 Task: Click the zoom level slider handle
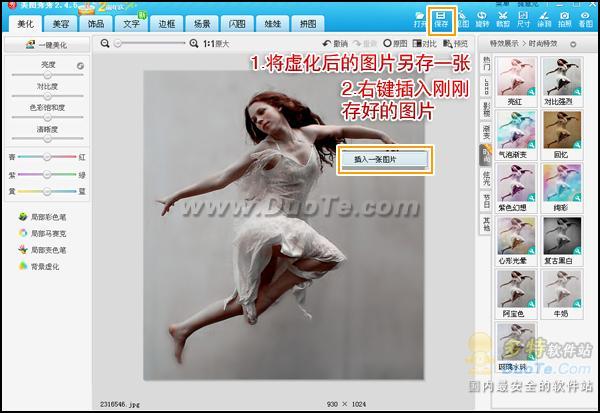point(118,44)
